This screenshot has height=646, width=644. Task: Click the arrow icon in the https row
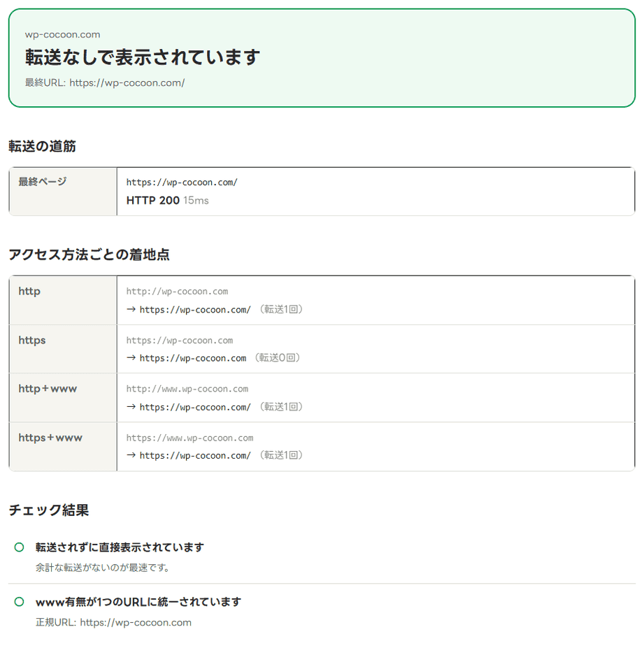pyautogui.click(x=131, y=358)
